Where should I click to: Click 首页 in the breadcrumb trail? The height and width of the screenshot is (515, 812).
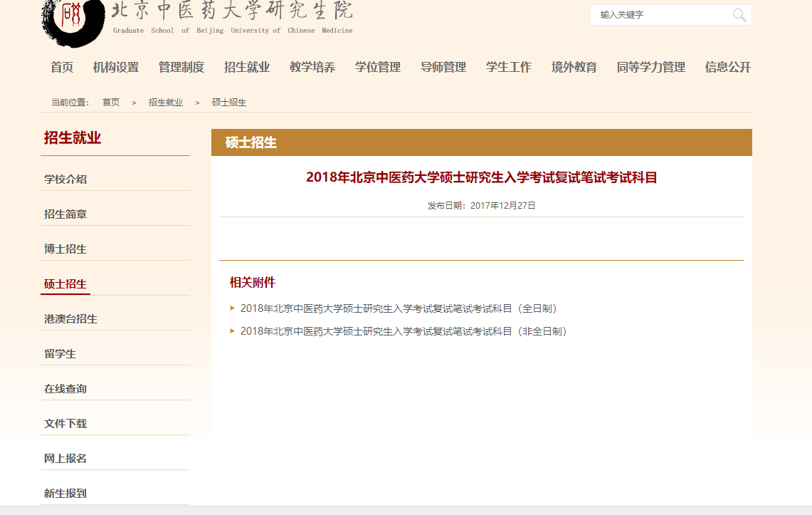pyautogui.click(x=111, y=103)
